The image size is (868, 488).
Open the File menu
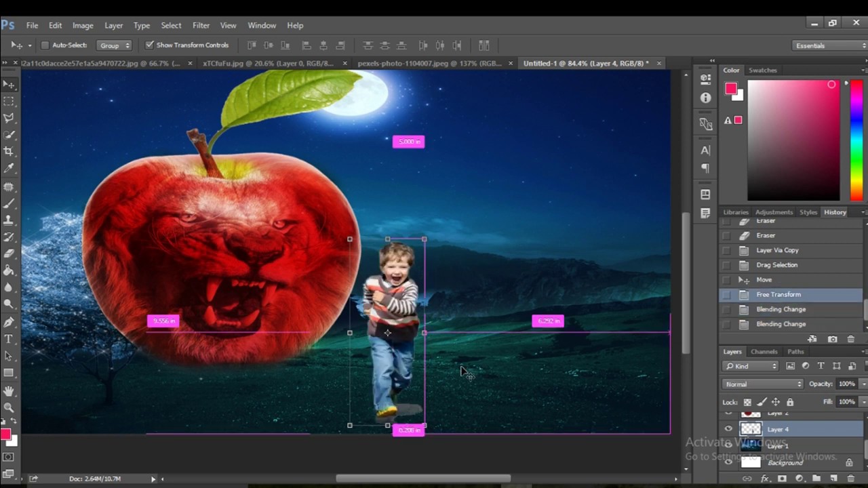32,25
